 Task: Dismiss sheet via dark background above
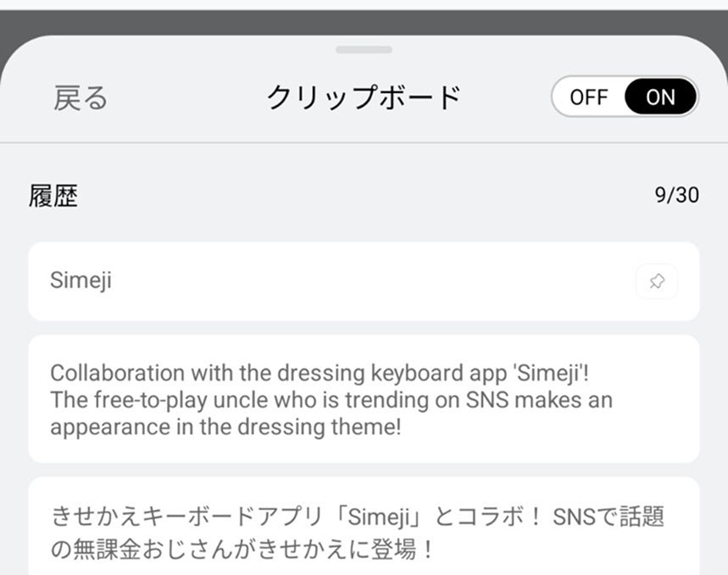[x=364, y=19]
